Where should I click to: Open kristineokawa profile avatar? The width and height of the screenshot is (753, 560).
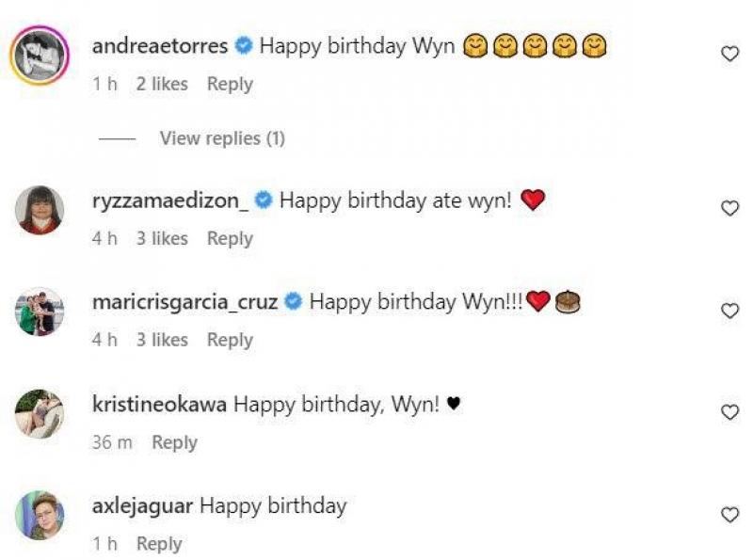40,413
